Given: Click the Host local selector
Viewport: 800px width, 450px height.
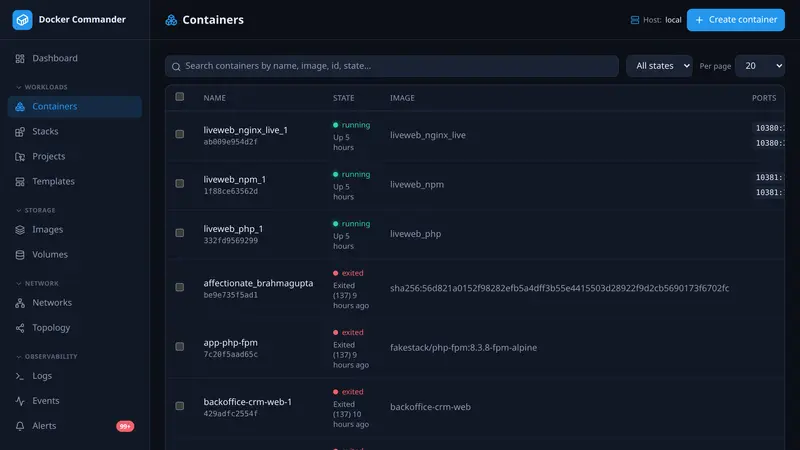Looking at the screenshot, I should [x=656, y=20].
